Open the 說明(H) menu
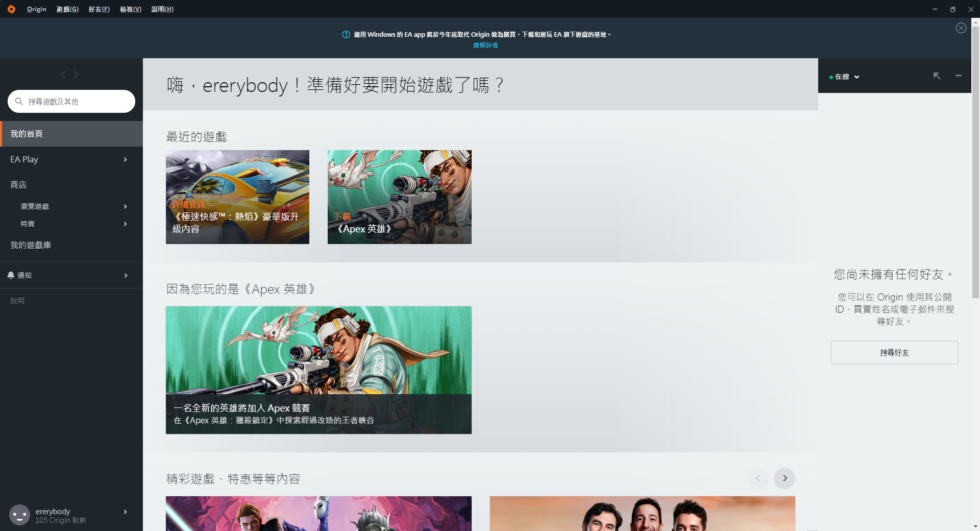The width and height of the screenshot is (980, 531). pyautogui.click(x=162, y=9)
